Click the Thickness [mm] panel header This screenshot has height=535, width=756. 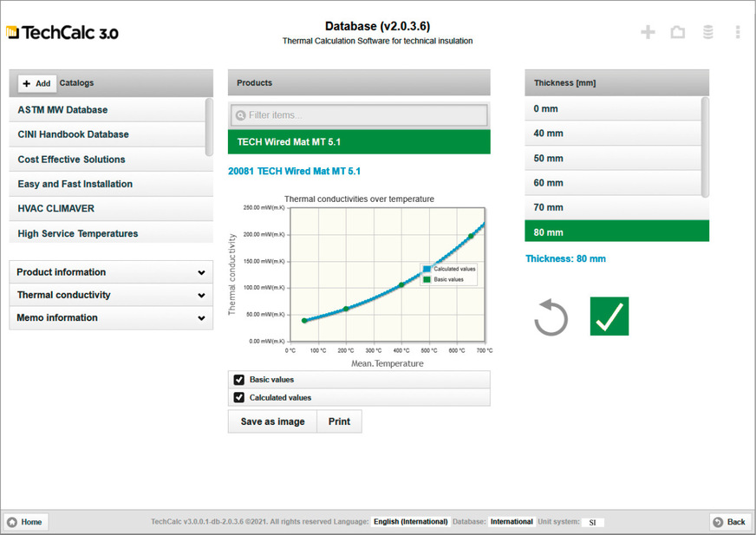click(x=616, y=82)
